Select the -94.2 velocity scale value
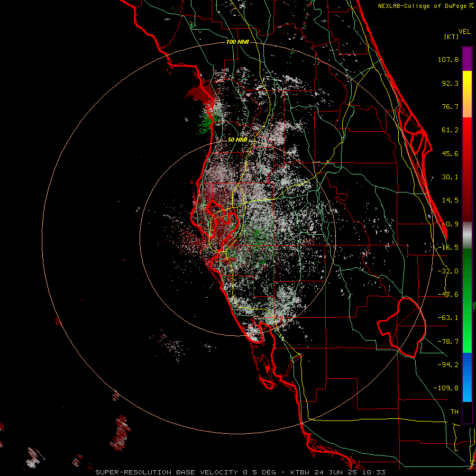476x476 pixels. click(x=448, y=364)
